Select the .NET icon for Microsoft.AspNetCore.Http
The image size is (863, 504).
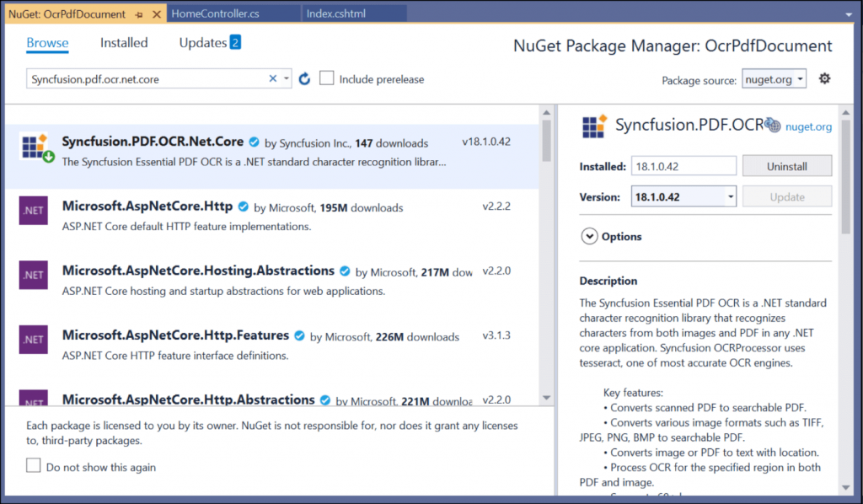[x=33, y=210]
